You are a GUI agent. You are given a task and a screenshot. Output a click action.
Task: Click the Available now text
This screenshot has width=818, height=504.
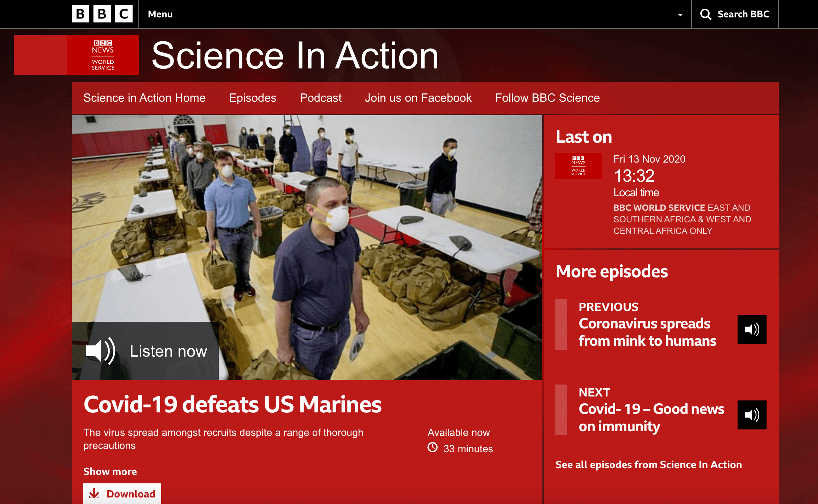click(x=459, y=432)
